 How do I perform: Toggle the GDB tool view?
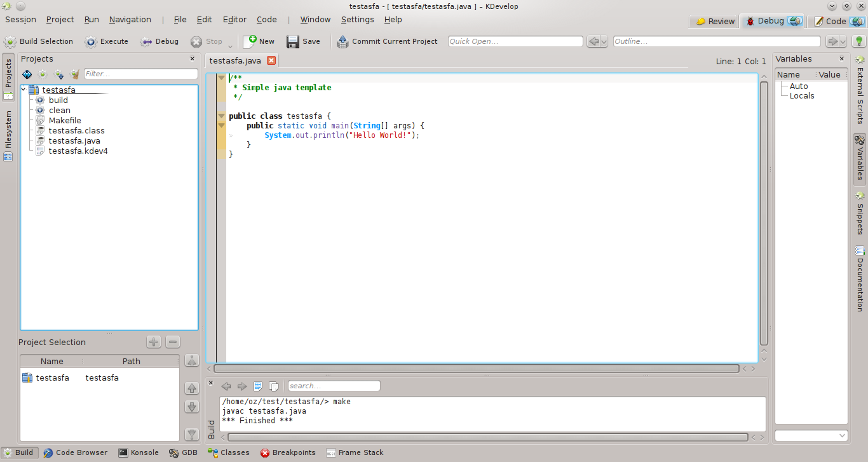pyautogui.click(x=184, y=452)
